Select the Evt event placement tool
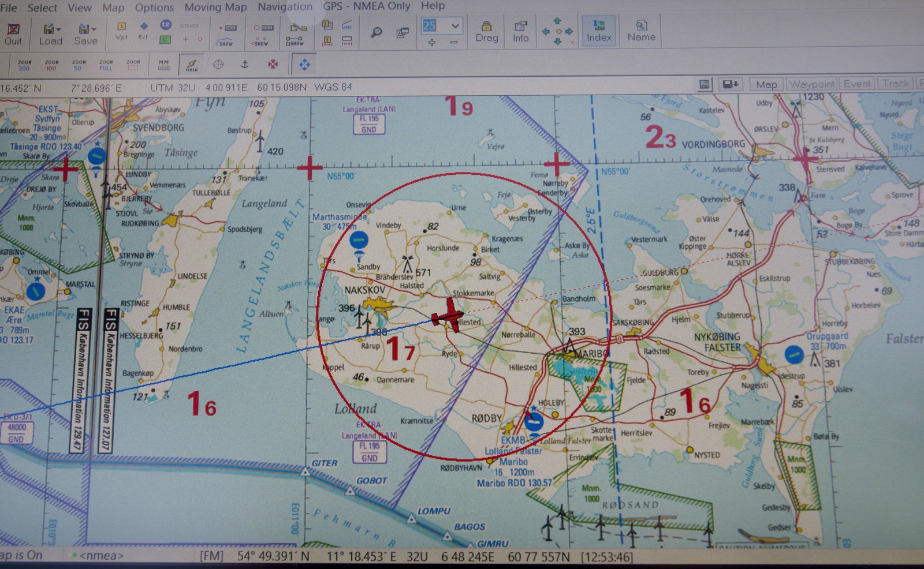This screenshot has width=924, height=569. (x=143, y=31)
